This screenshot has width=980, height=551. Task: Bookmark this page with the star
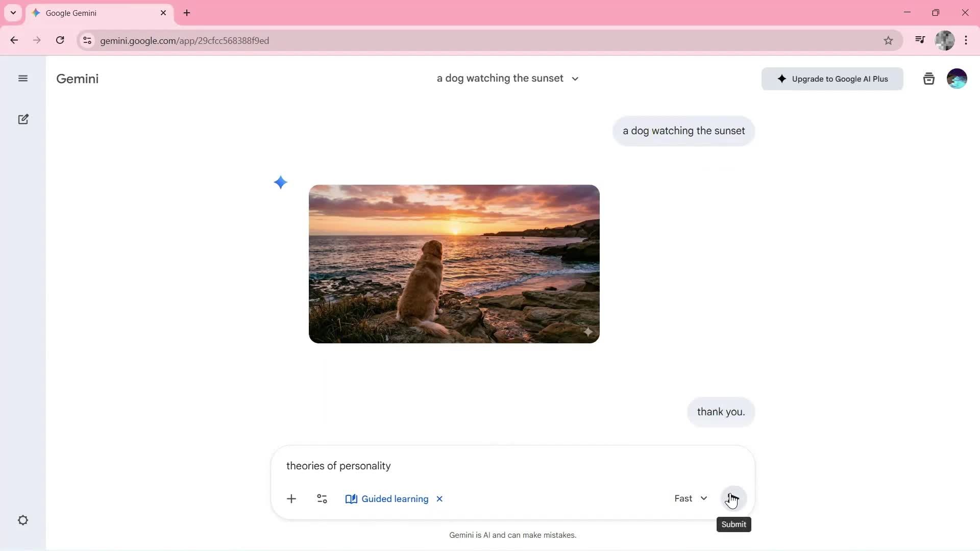pyautogui.click(x=888, y=40)
